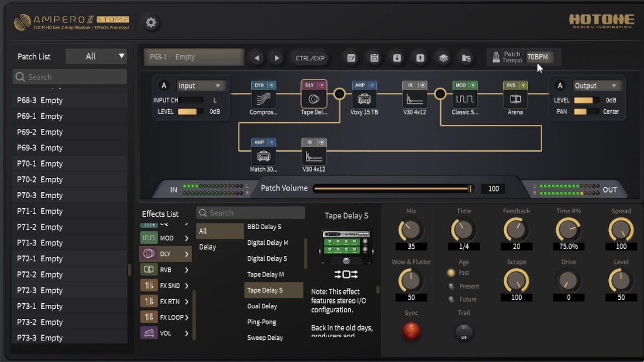The image size is (644, 362).
Task: Go to next patch arrow
Action: pos(276,58)
